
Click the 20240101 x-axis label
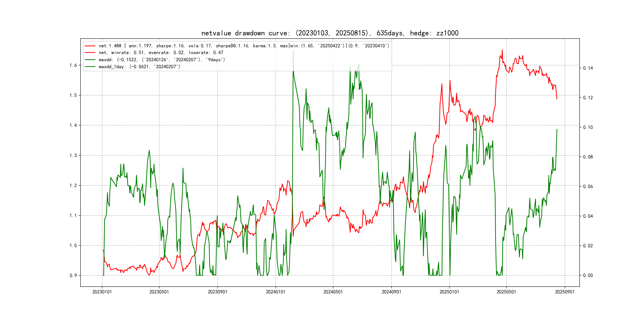click(x=275, y=292)
